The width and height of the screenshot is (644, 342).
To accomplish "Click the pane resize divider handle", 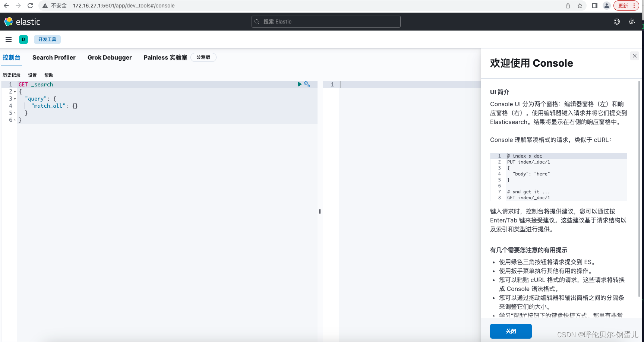I will point(320,212).
